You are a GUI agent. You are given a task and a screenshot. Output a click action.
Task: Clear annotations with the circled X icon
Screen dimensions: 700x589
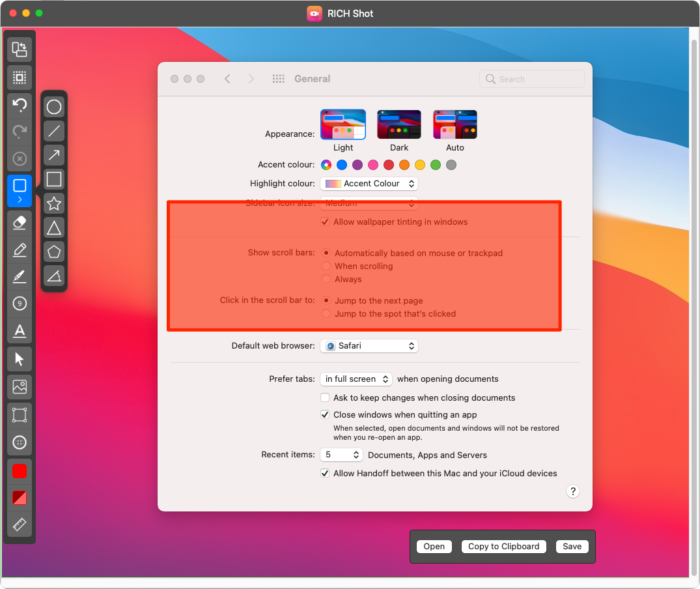tap(19, 158)
